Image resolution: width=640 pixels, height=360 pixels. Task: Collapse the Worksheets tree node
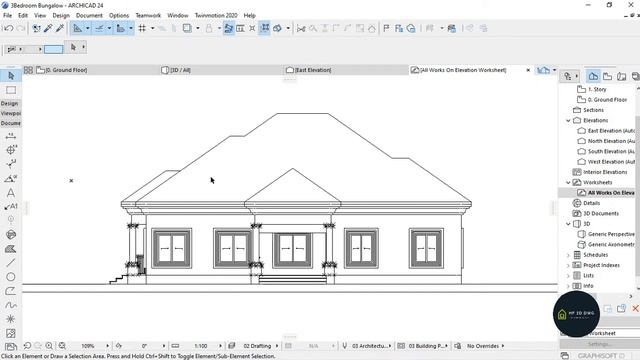pyautogui.click(x=568, y=182)
